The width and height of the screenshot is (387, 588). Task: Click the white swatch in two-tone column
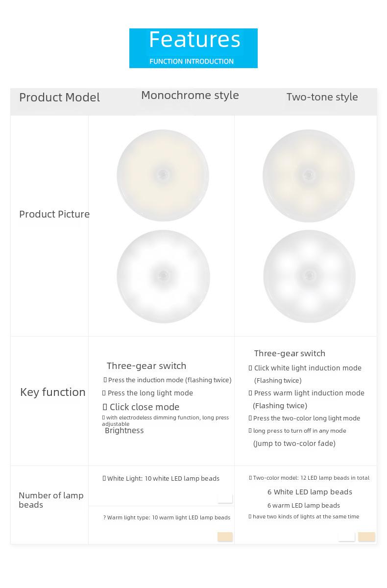346,537
